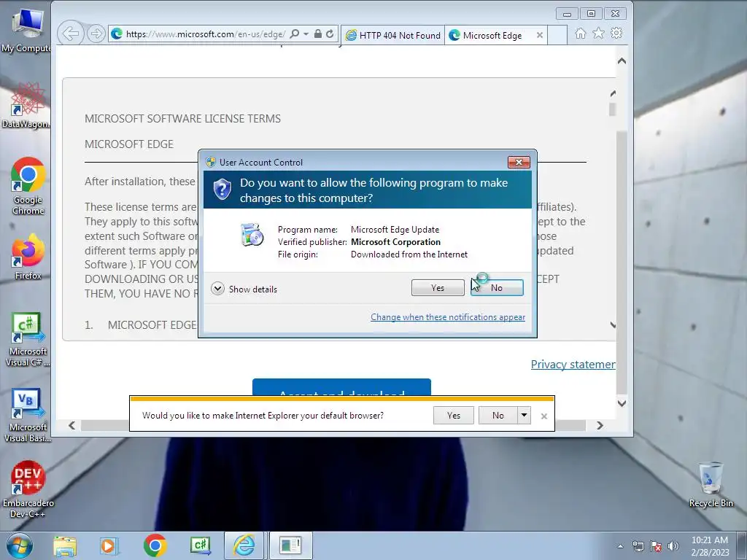Click the URL address field

point(205,34)
